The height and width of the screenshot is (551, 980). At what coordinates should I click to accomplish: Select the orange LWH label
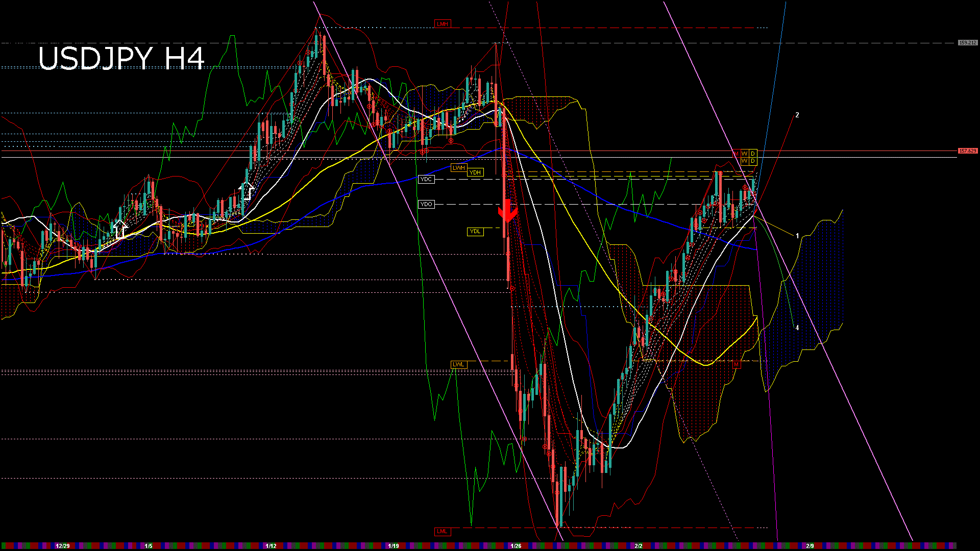459,168
